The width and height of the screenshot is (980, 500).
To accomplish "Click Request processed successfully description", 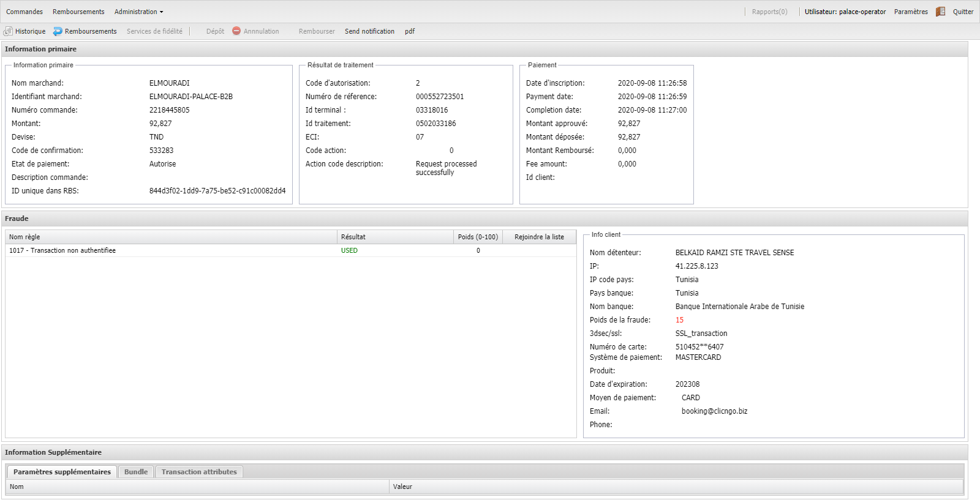I will point(446,168).
